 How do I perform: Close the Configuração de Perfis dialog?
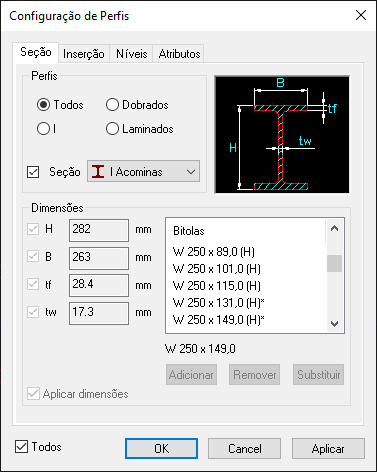click(361, 15)
